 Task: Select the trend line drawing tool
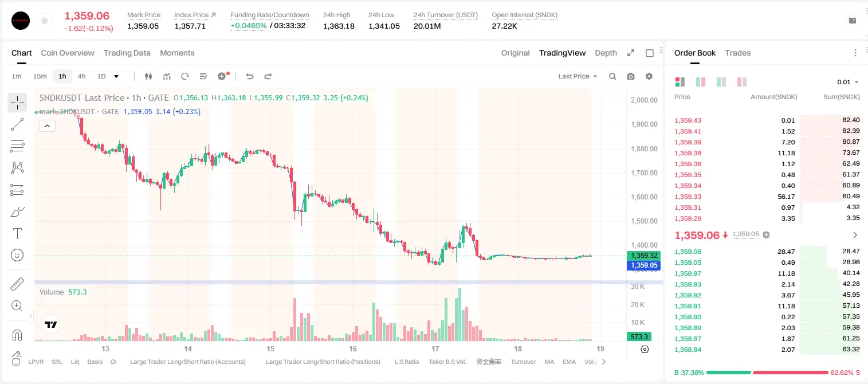coord(17,124)
